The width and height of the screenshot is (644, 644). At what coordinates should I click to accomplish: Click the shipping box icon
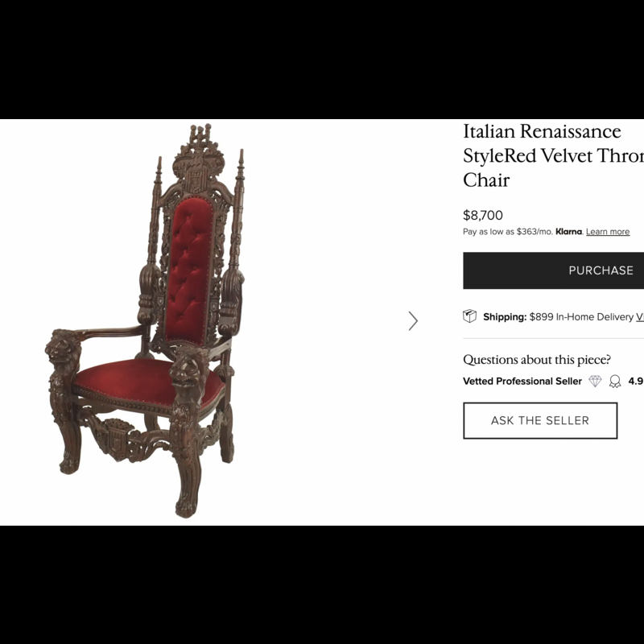pos(469,316)
